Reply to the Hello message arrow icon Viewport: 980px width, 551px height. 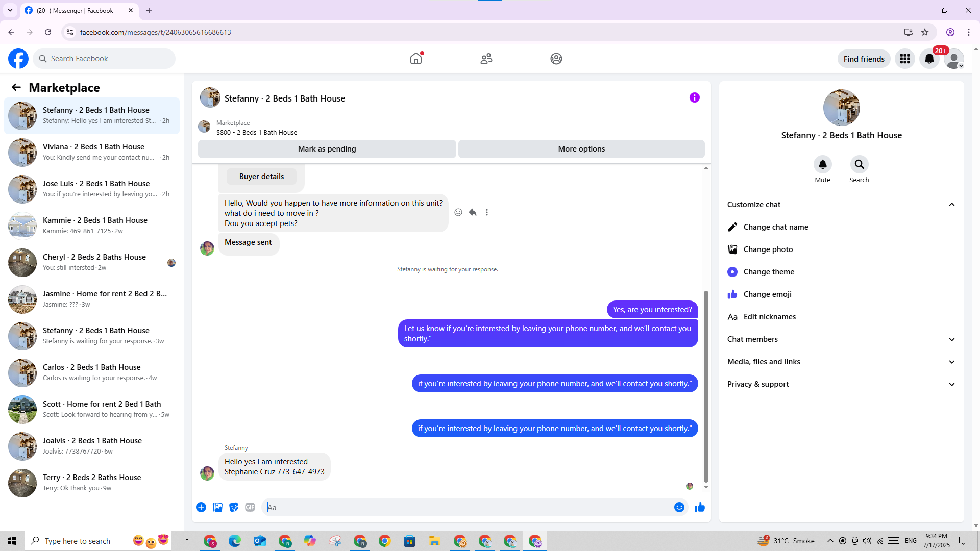pyautogui.click(x=473, y=212)
